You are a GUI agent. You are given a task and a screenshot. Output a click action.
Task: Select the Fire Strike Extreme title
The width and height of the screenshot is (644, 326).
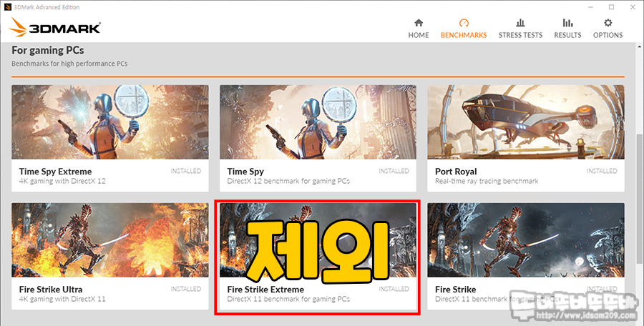click(265, 290)
